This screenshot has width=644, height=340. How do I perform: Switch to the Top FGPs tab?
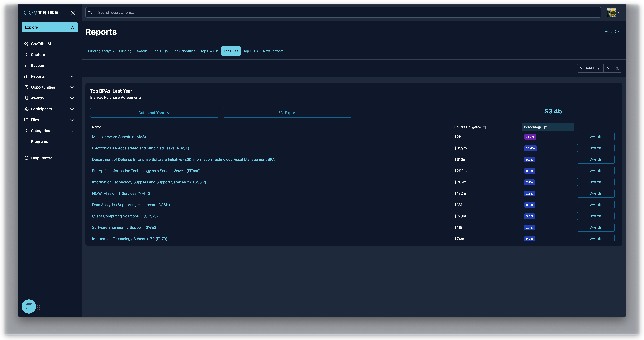point(250,51)
